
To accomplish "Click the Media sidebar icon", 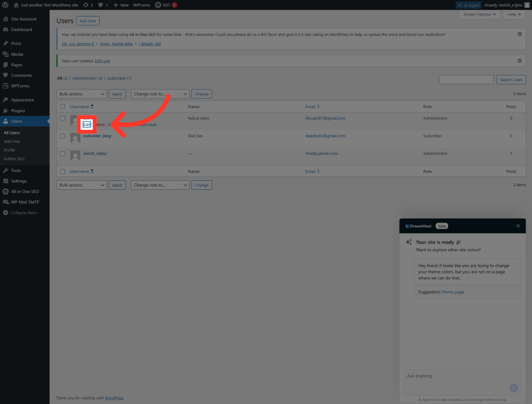I will click(6, 54).
